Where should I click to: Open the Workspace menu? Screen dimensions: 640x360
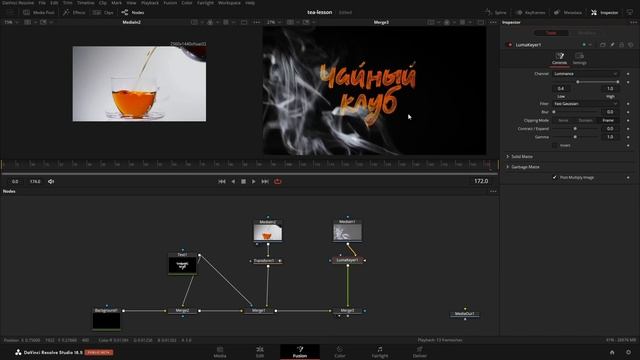(229, 3)
